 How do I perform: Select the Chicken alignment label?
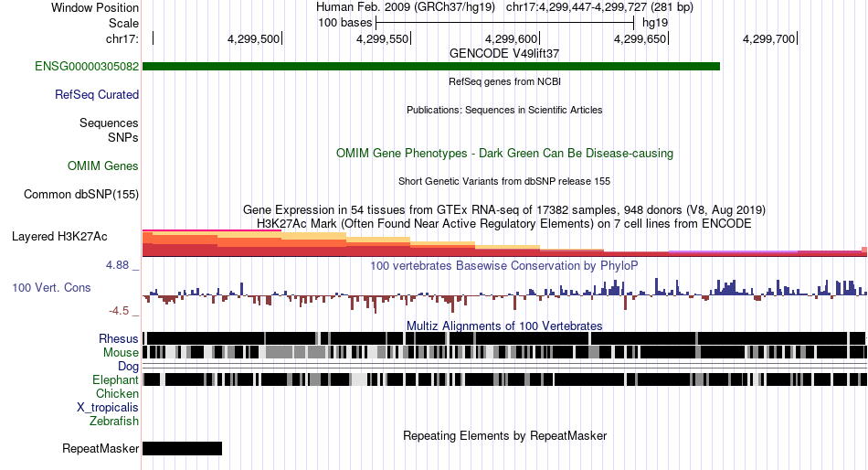click(x=117, y=393)
